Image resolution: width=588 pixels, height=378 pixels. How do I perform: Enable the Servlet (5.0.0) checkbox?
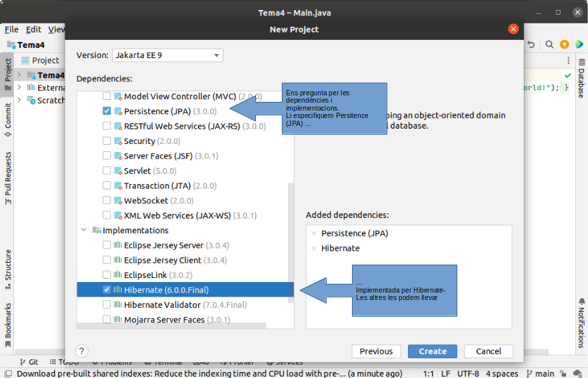pos(107,171)
